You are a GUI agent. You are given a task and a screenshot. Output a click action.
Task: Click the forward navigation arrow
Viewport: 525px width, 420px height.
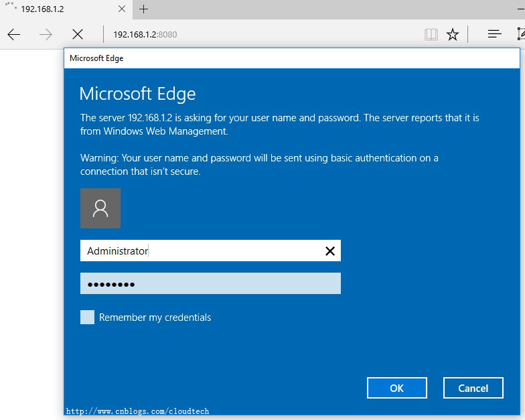tap(46, 35)
